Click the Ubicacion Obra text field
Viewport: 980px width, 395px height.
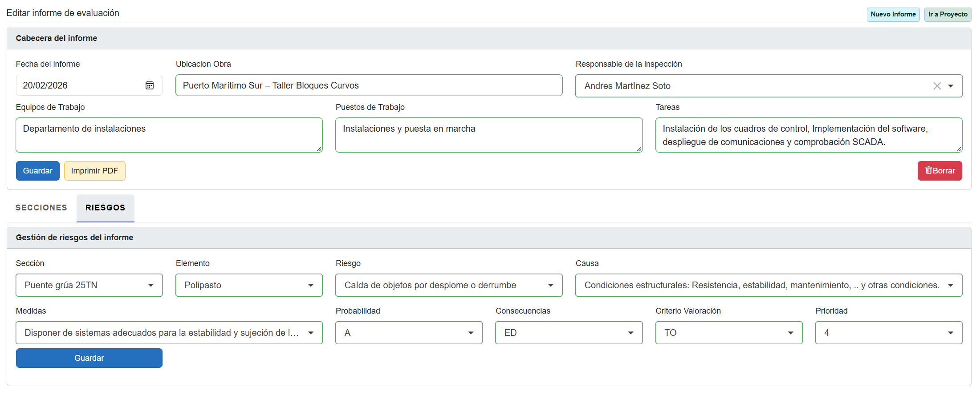(369, 85)
